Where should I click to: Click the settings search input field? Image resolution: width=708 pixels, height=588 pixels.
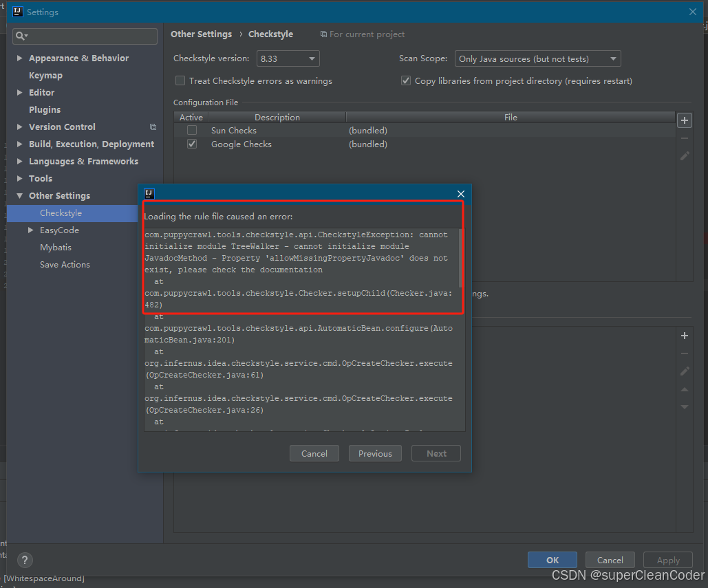click(x=85, y=36)
